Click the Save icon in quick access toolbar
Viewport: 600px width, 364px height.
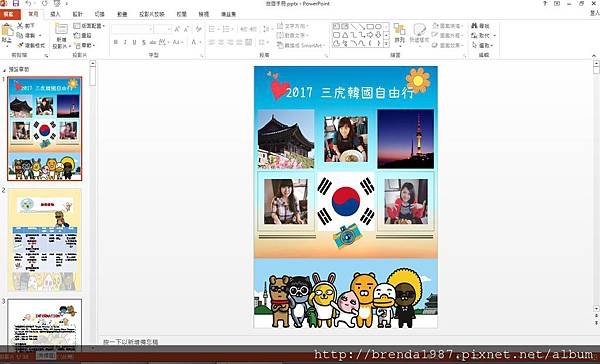click(x=16, y=3)
